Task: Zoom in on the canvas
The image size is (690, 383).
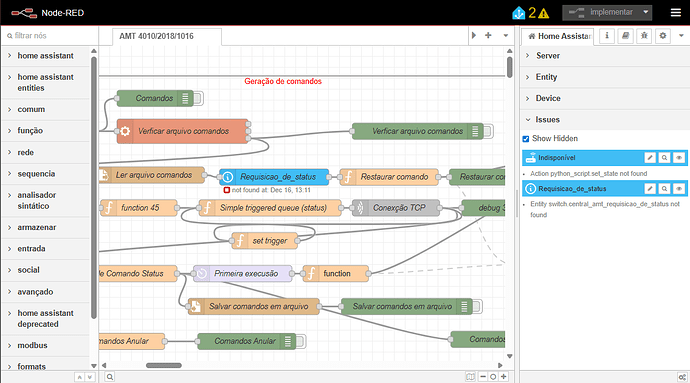Action: pyautogui.click(x=504, y=377)
